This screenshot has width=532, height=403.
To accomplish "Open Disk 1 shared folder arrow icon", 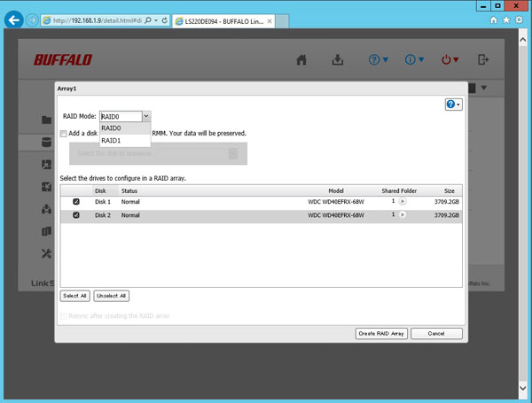I will click(x=403, y=202).
